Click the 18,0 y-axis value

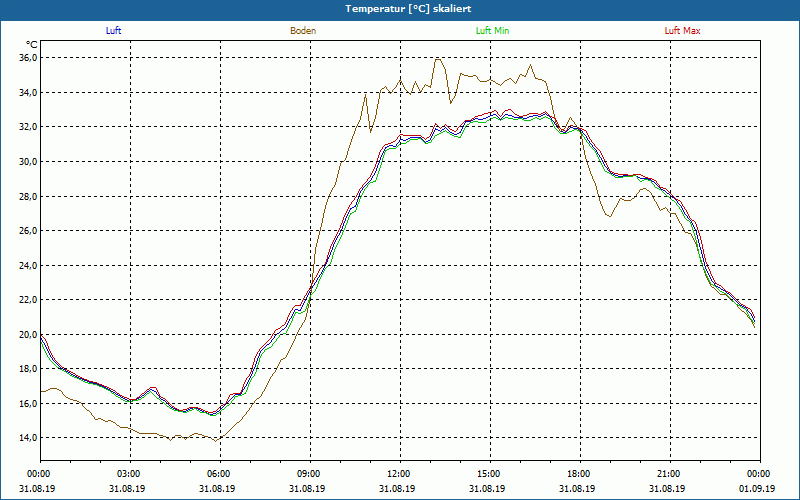(x=28, y=369)
